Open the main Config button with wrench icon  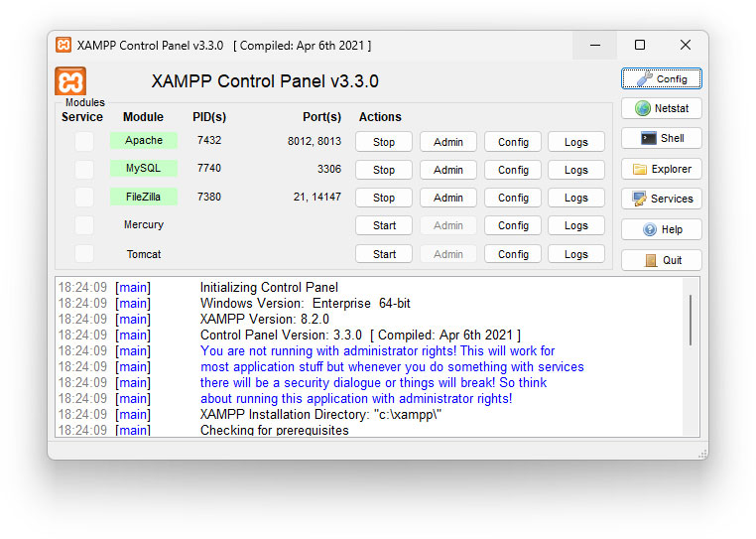tap(661, 78)
